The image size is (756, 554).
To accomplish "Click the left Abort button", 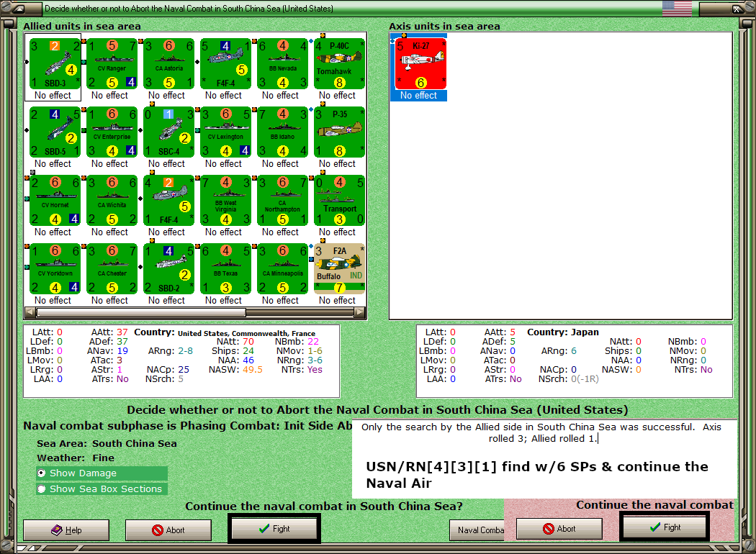I will [168, 530].
